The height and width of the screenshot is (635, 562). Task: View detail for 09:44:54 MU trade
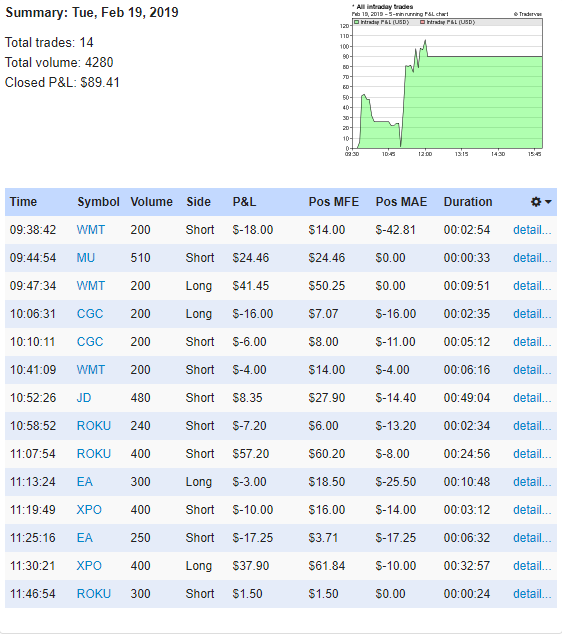pos(532,258)
